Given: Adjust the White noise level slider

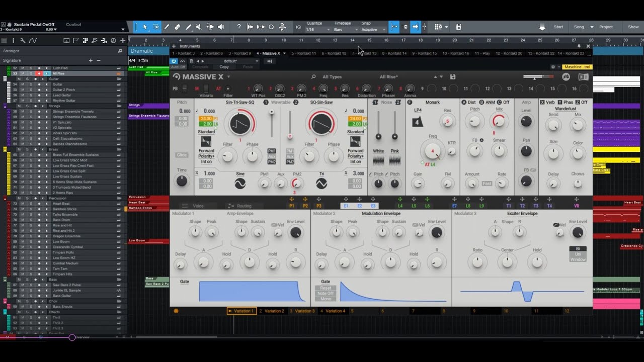Looking at the screenshot, I should (x=378, y=136).
